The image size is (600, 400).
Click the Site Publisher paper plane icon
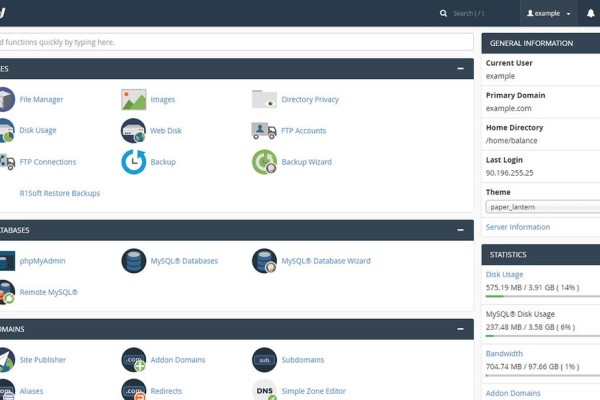(7, 360)
